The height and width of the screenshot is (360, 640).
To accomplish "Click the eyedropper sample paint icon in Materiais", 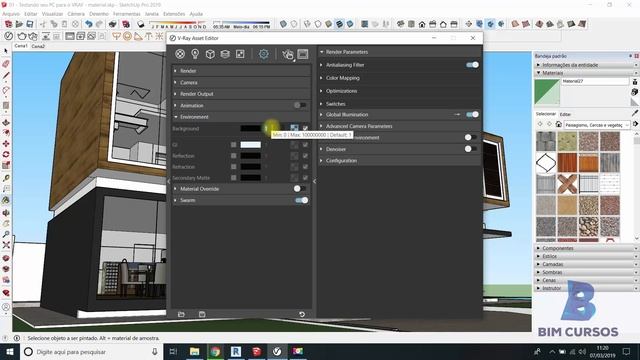I will click(x=635, y=113).
